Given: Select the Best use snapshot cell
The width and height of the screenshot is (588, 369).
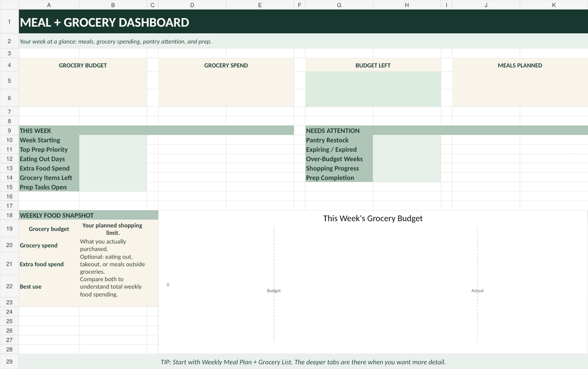Looking at the screenshot, I should pyautogui.click(x=49, y=287).
